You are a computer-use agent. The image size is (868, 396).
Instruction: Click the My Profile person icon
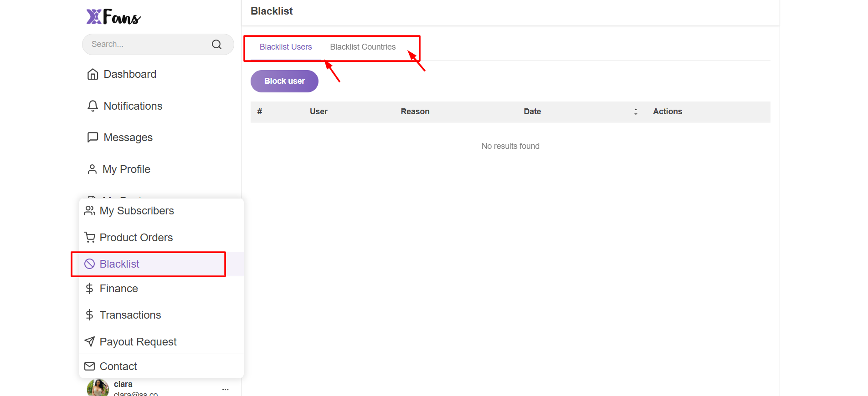tap(92, 169)
